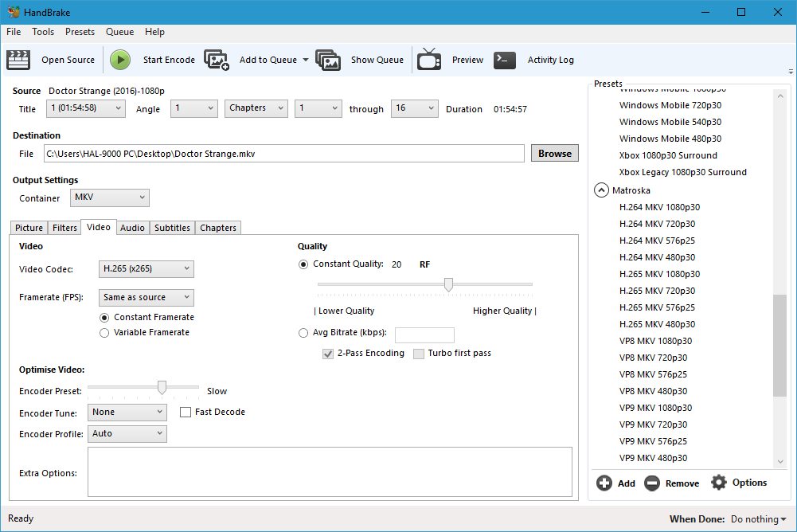Expand the Container MKV dropdown
The image size is (797, 532).
[109, 198]
